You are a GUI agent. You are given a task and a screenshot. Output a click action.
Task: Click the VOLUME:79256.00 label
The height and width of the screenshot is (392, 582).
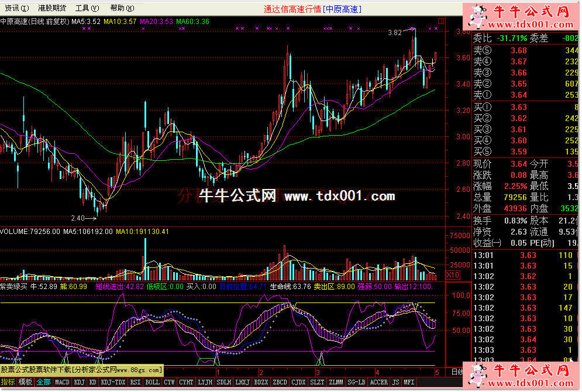30,232
